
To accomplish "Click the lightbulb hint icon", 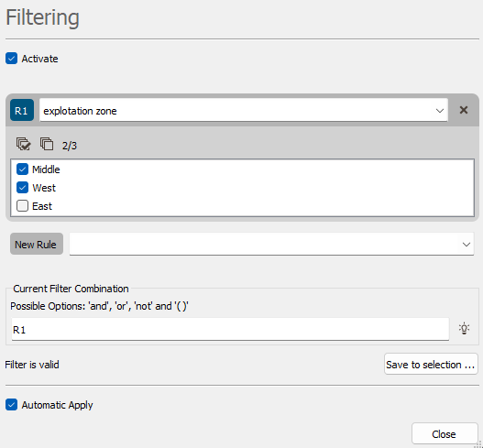I will pos(464,329).
